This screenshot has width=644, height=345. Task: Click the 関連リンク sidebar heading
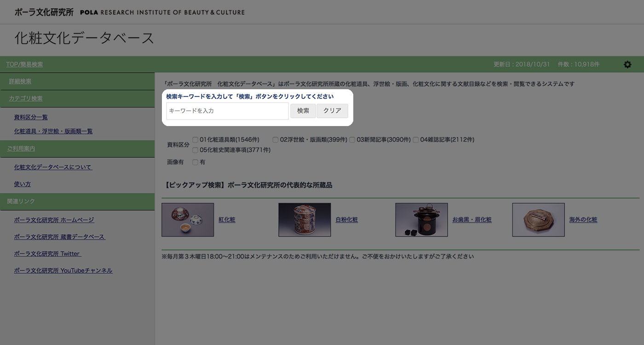point(21,201)
